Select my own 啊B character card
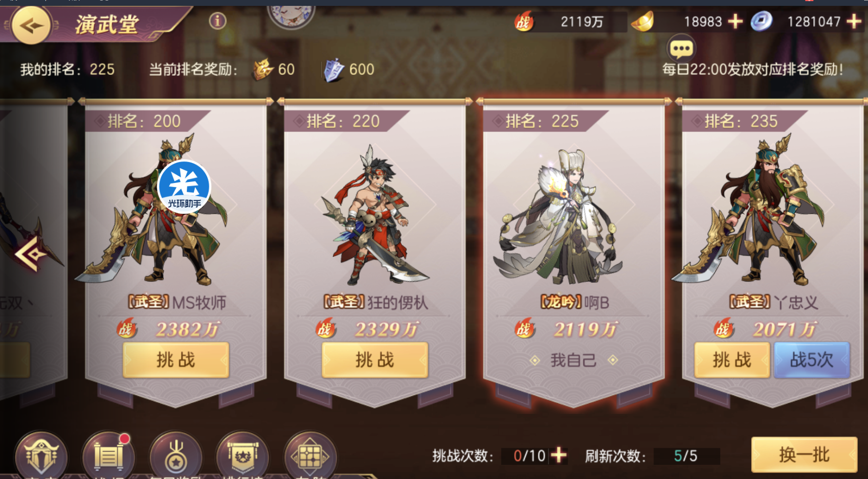Viewport: 868px width, 479px height. click(x=574, y=254)
